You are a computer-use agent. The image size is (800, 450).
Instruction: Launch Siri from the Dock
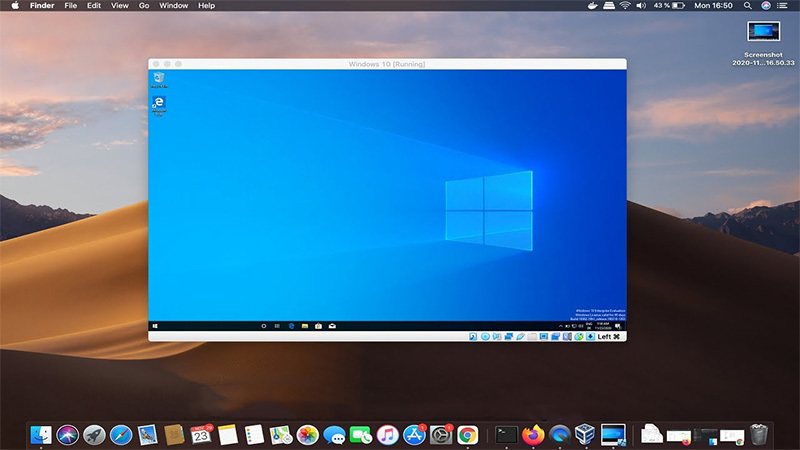[x=67, y=435]
